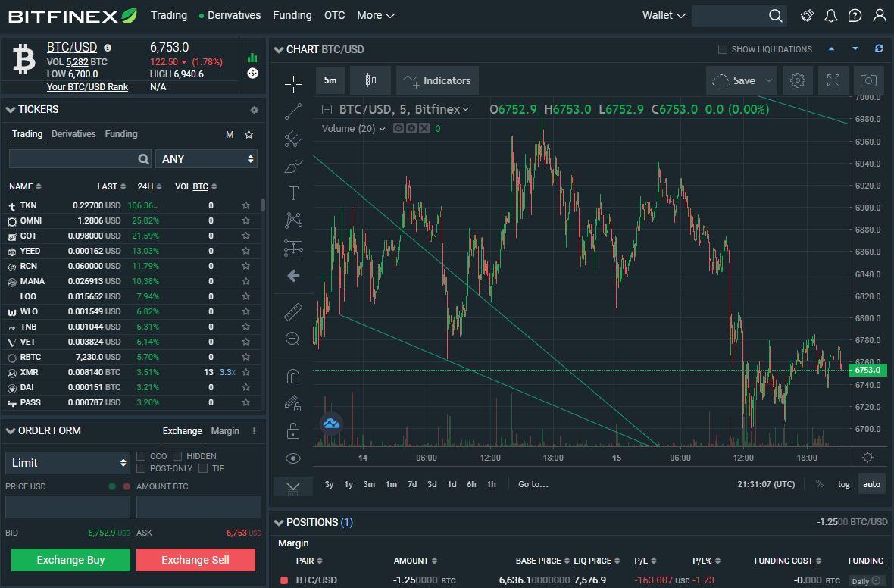The image size is (894, 588).
Task: Select the zoom in tool
Action: (292, 339)
